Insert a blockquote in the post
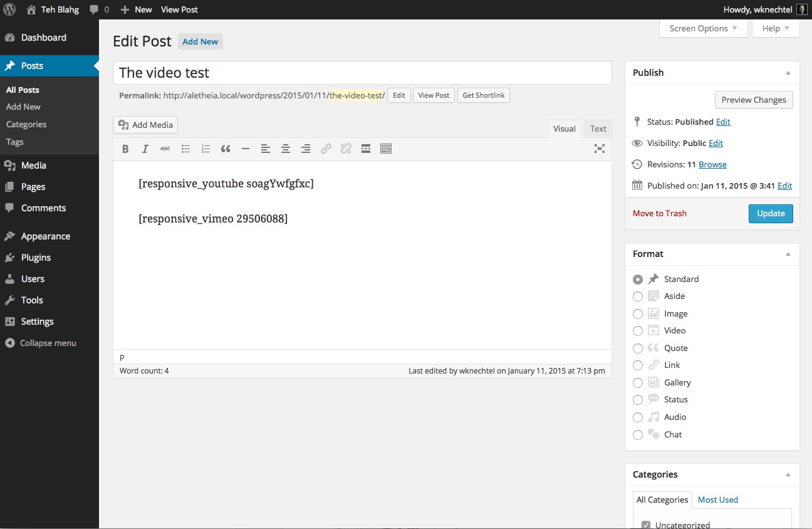The width and height of the screenshot is (812, 529). (x=226, y=149)
